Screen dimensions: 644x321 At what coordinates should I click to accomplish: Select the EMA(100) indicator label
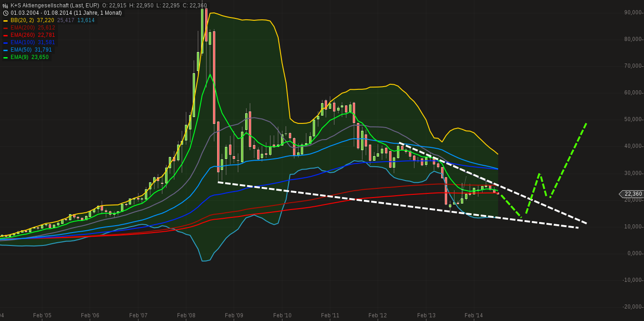23,42
